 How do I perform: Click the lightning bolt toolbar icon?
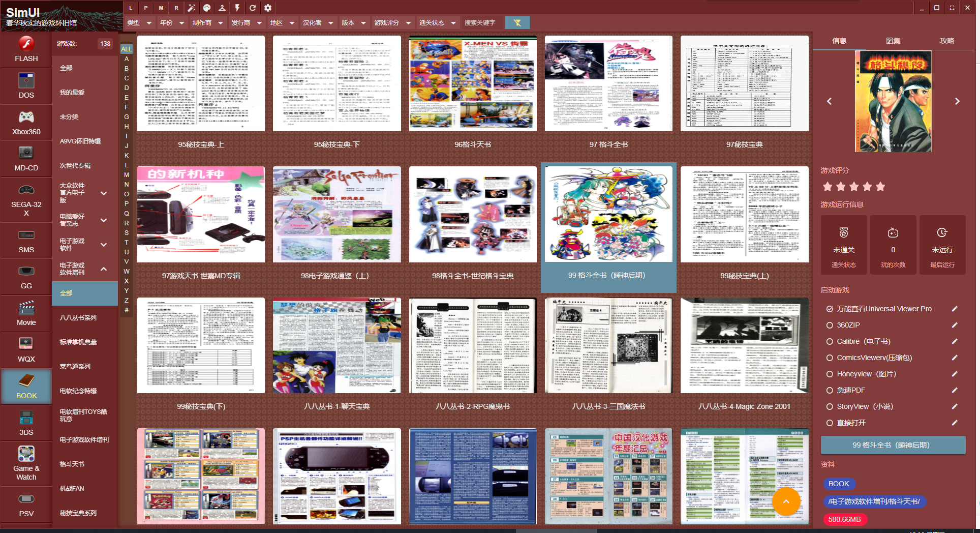point(237,8)
